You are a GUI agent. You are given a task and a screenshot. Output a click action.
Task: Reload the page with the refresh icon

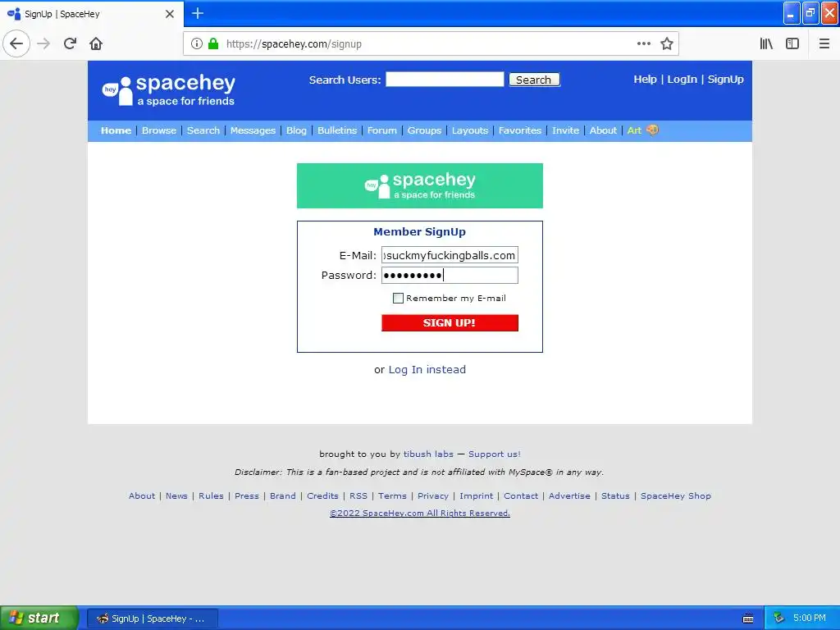70,44
